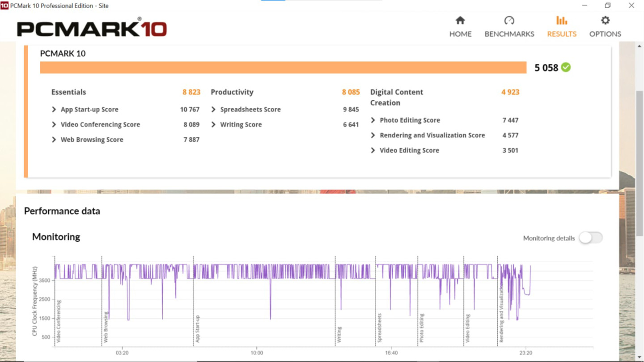Screen dimensions: 644x362
Task: Go to the HOME tab
Action: (x=460, y=27)
